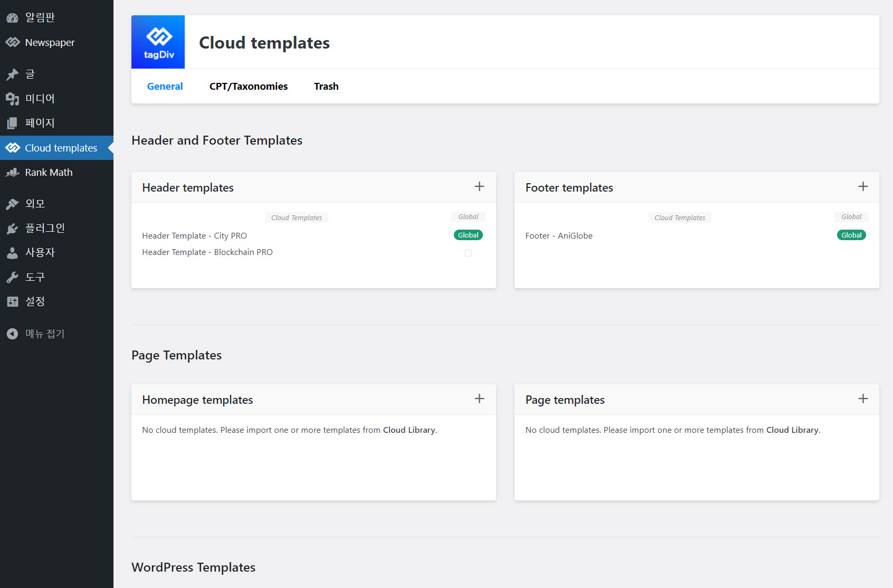Open the 외모 appearance menu label
Screen dimensions: 893x588
35,204
